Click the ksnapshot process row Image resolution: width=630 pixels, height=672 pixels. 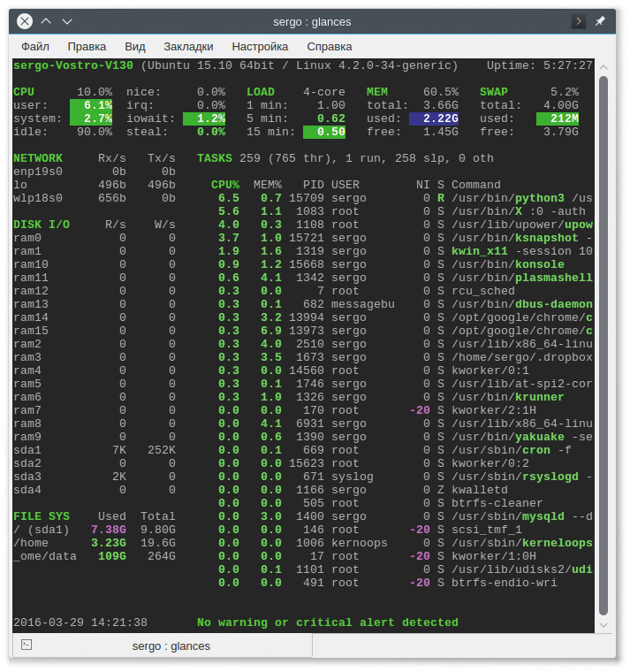406,238
